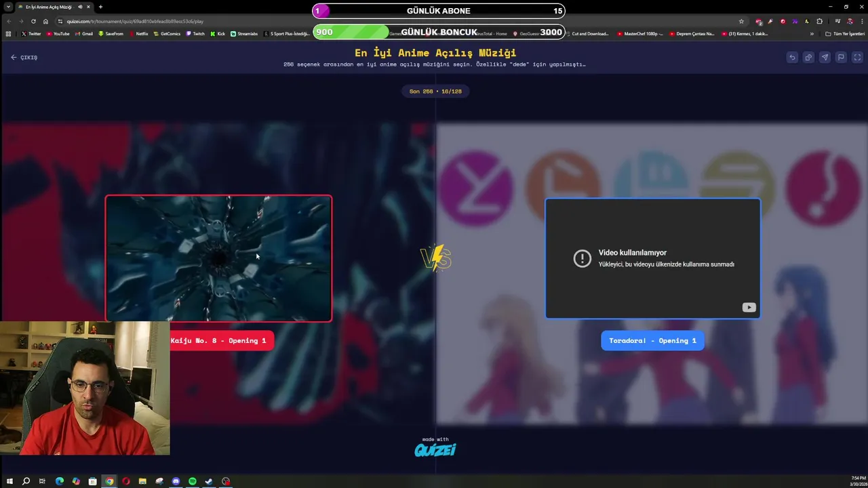This screenshot has height=488, width=868.
Task: Open the SaveFrom bookmark
Action: (111, 34)
